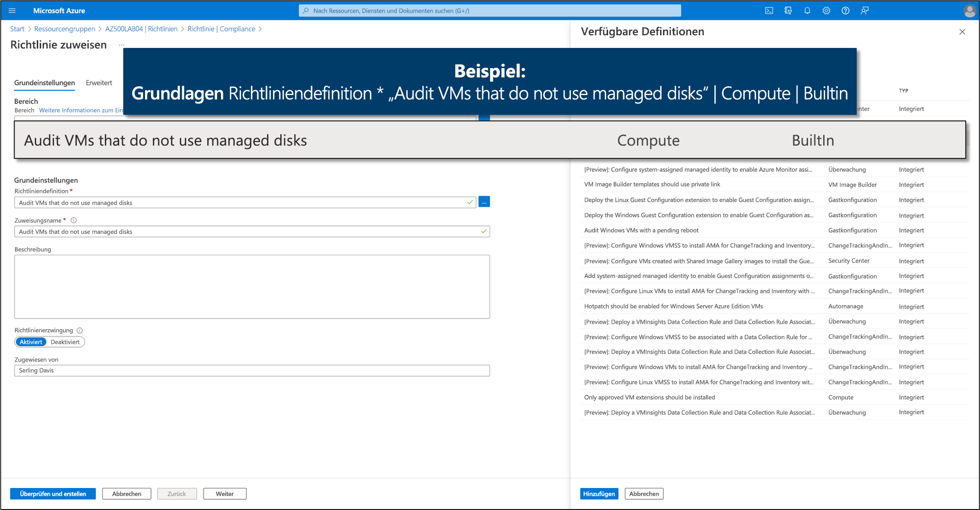Select Add system-assigned managed identity row
Image resolution: width=980 pixels, height=510 pixels.
775,276
